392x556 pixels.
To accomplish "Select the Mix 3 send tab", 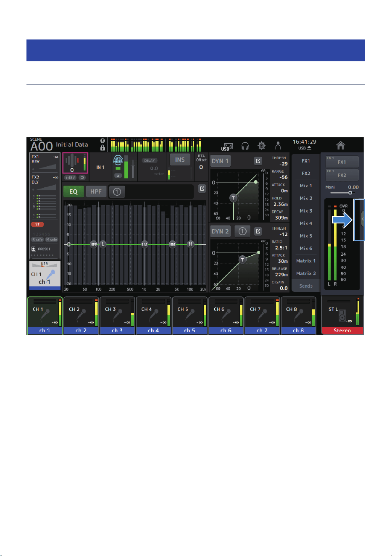I will [306, 211].
